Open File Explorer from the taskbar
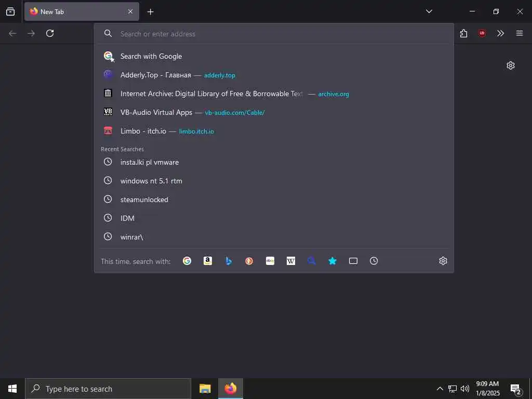This screenshot has height=399, width=532. (x=205, y=389)
